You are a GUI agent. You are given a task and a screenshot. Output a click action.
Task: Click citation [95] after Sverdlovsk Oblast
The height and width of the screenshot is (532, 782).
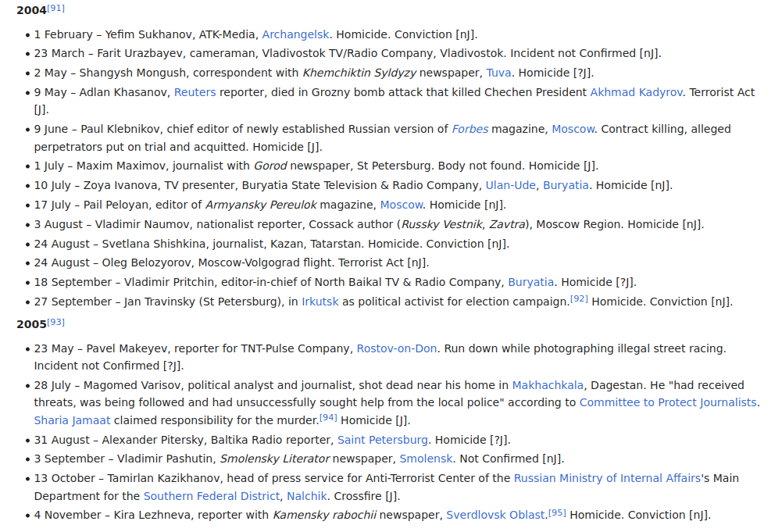557,512
